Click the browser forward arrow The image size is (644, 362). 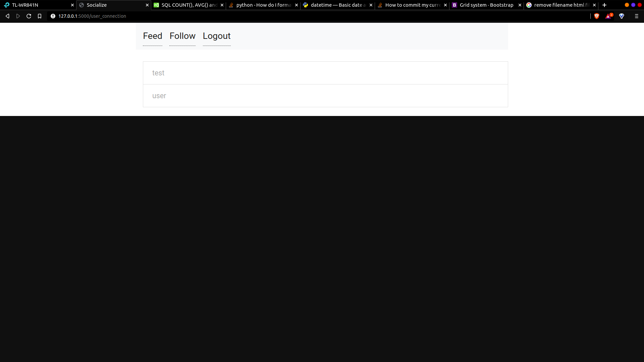click(18, 16)
